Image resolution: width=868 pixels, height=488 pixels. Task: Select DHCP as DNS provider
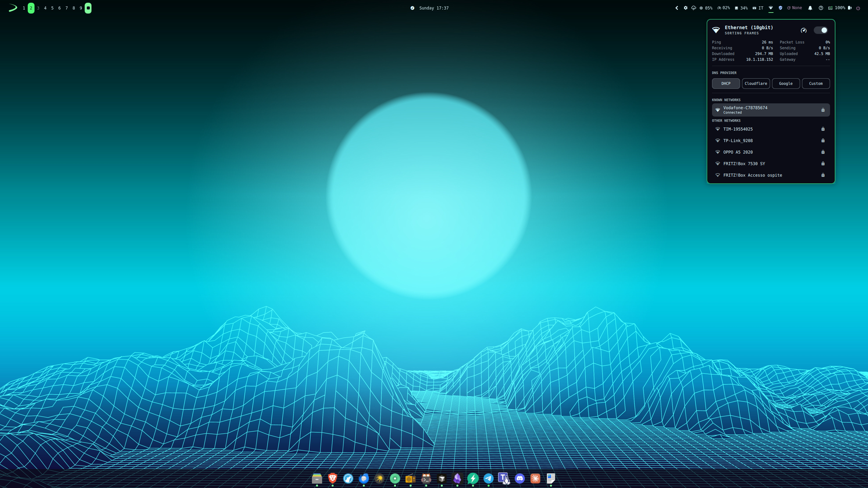[726, 83]
